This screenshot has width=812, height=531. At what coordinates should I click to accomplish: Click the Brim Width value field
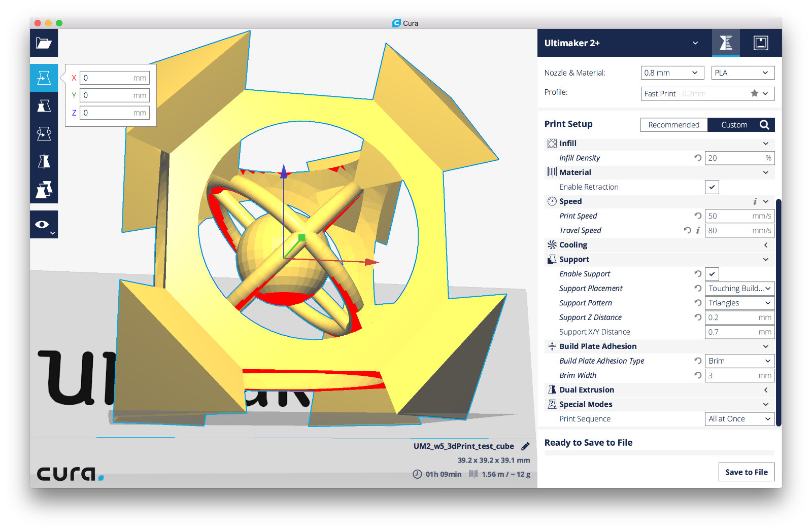[739, 375]
